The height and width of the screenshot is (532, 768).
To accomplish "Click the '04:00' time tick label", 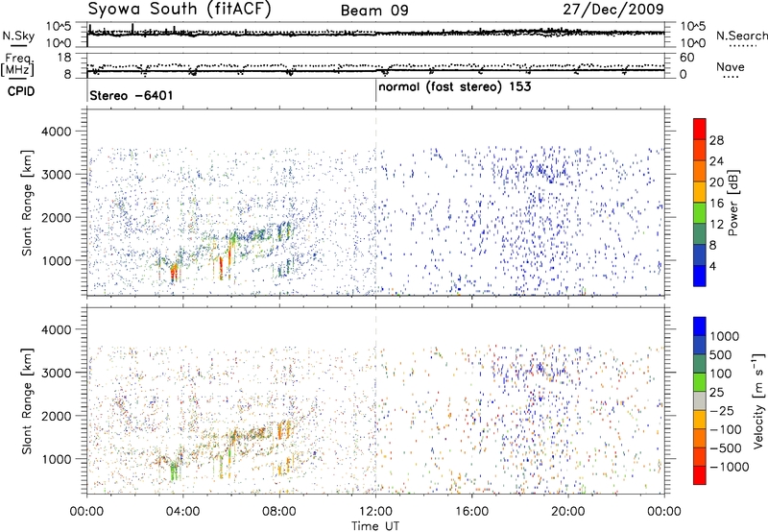I will tap(182, 512).
